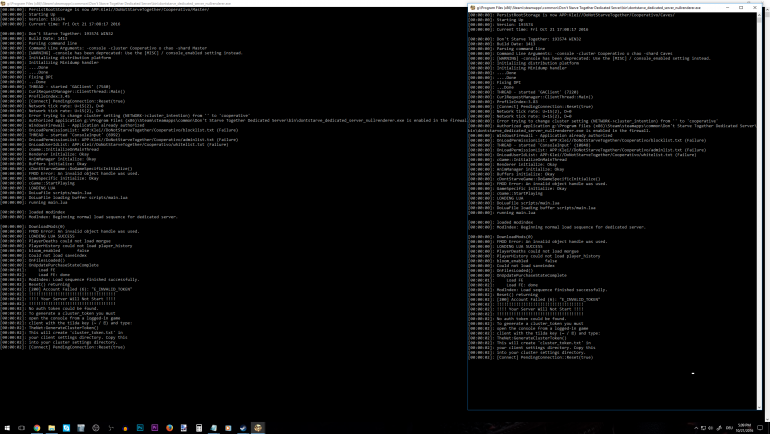Click 'Account Failed' line in Master console
Viewport: 770px width, 434px height.
coord(80,289)
